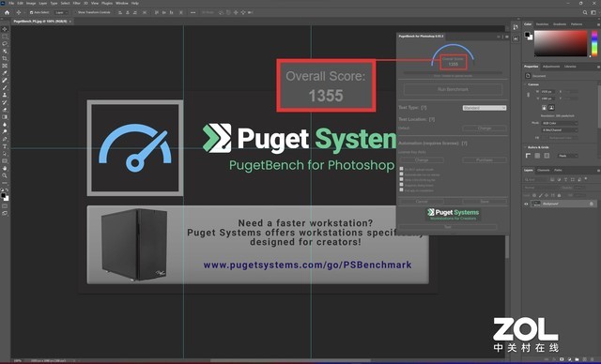This screenshot has width=601, height=364.
Task: Toggle Show Transform Controls checkbox
Action: coord(75,12)
